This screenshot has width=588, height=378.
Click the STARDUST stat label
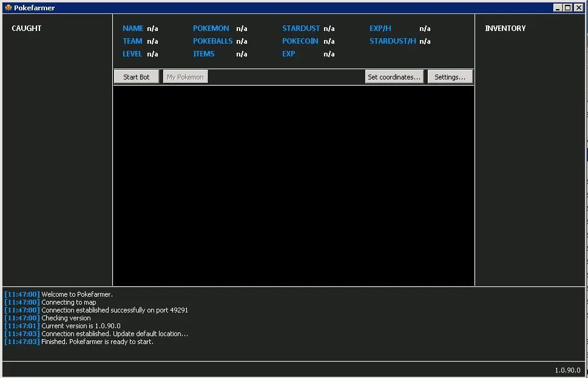pos(300,29)
